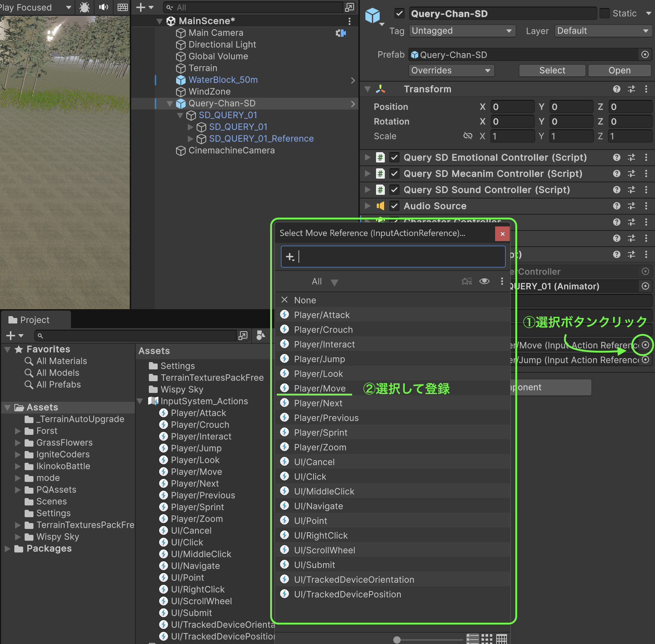Toggle Query-Chan-SD active checkbox
This screenshot has width=655, height=644.
click(x=399, y=14)
